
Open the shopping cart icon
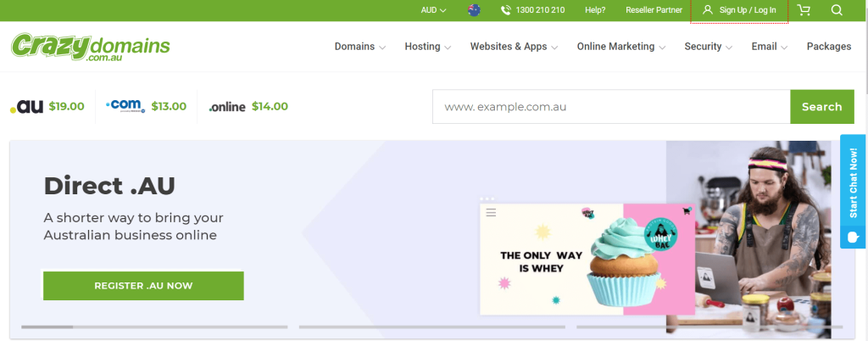(804, 10)
